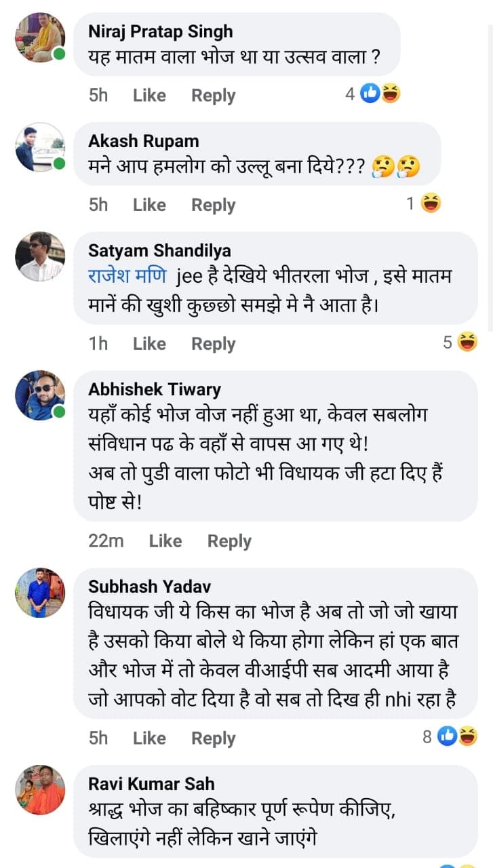Like Subhash Yadav's comment
The image size is (493, 868).
click(x=149, y=738)
